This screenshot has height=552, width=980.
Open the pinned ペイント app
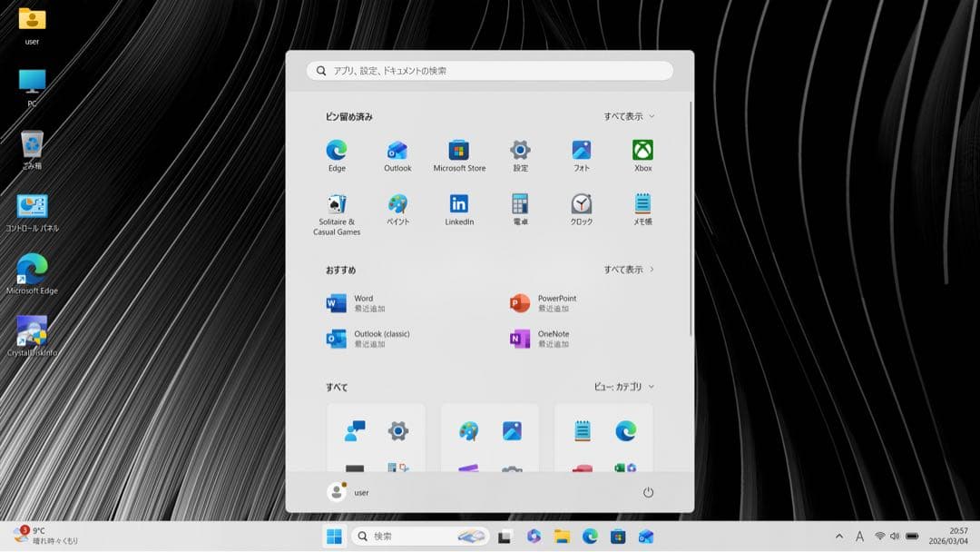point(397,210)
